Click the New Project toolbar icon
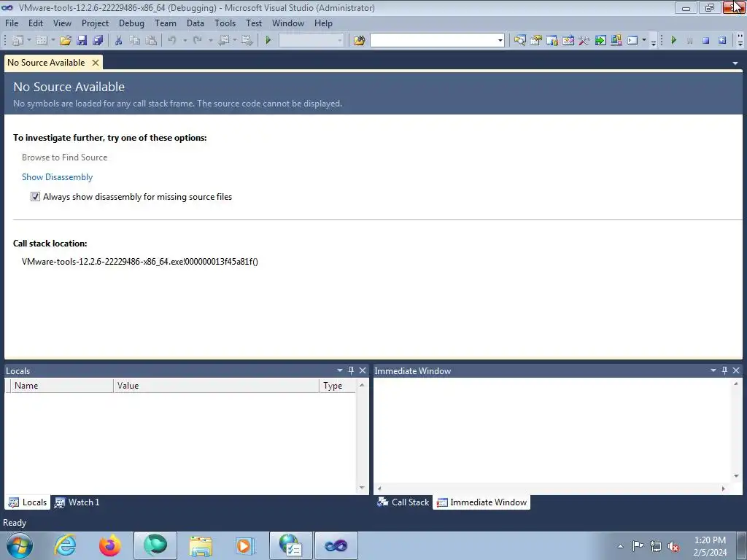 coord(18,41)
